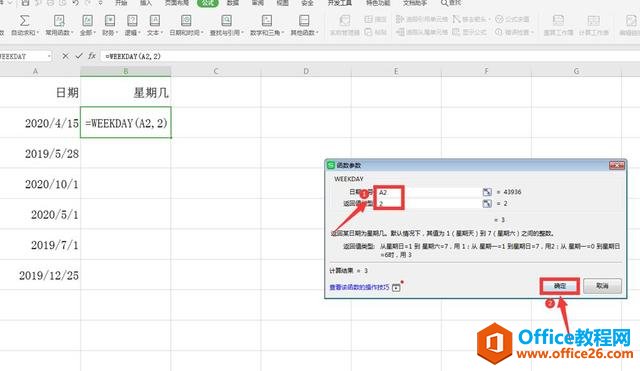Click the Name Manager icon in ribbon

(x=344, y=20)
